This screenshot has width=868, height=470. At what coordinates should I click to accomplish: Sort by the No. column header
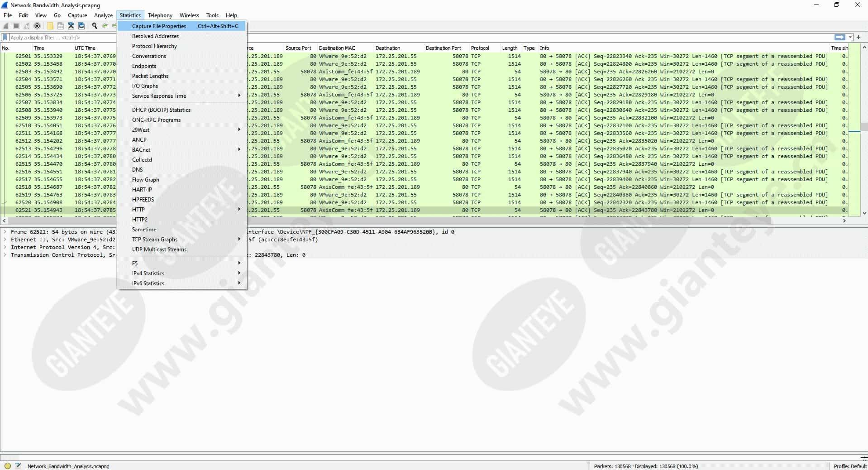pos(16,48)
